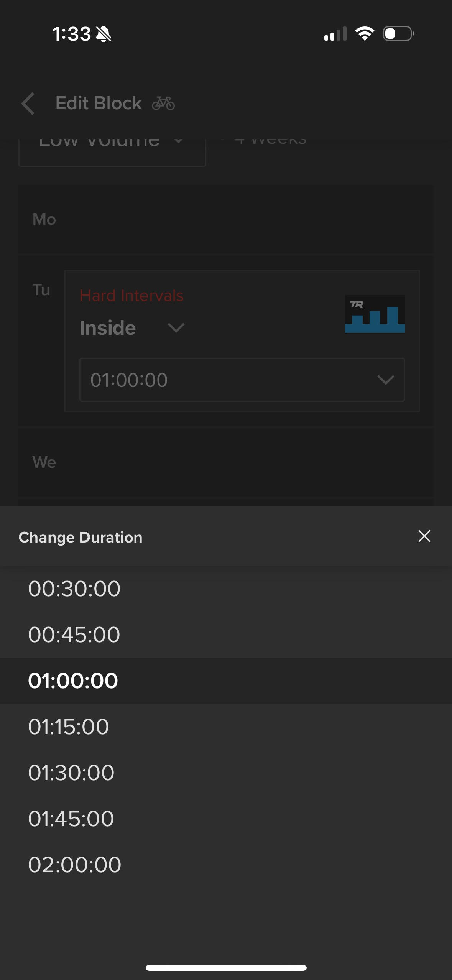The height and width of the screenshot is (980, 452).
Task: Select the 02:00:00 duration
Action: point(226,865)
